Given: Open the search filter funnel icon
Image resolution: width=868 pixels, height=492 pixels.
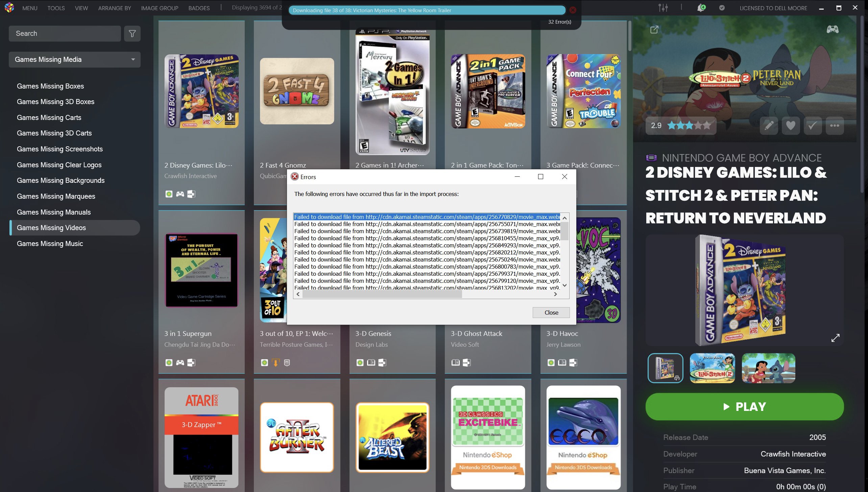Looking at the screenshot, I should tap(132, 33).
